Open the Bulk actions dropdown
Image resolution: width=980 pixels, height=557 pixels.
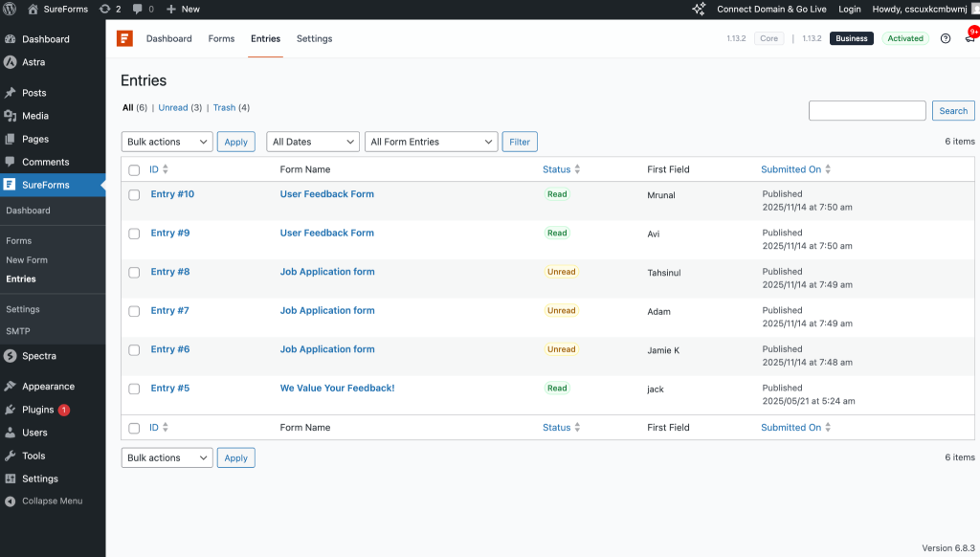(167, 141)
